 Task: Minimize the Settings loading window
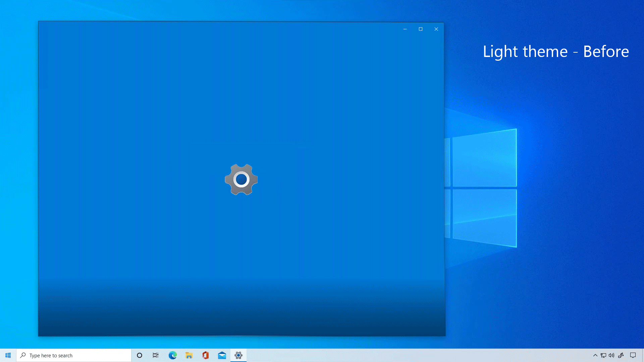[405, 29]
